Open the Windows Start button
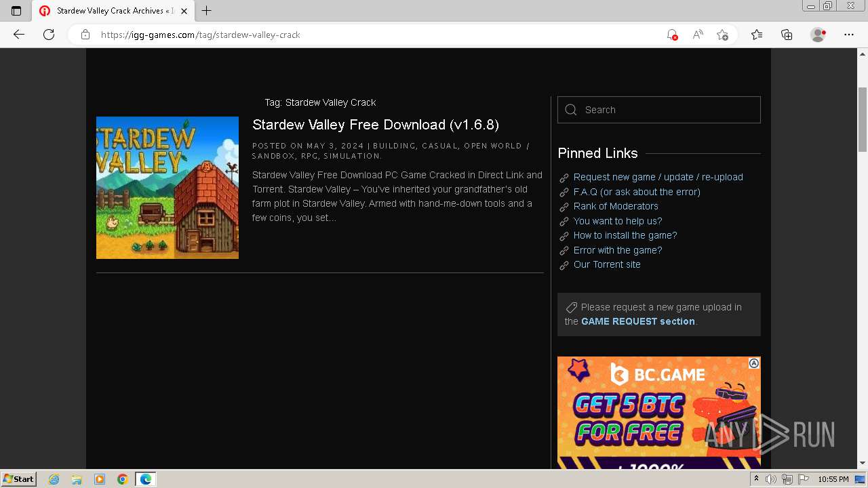The height and width of the screenshot is (488, 868). pos(18,479)
